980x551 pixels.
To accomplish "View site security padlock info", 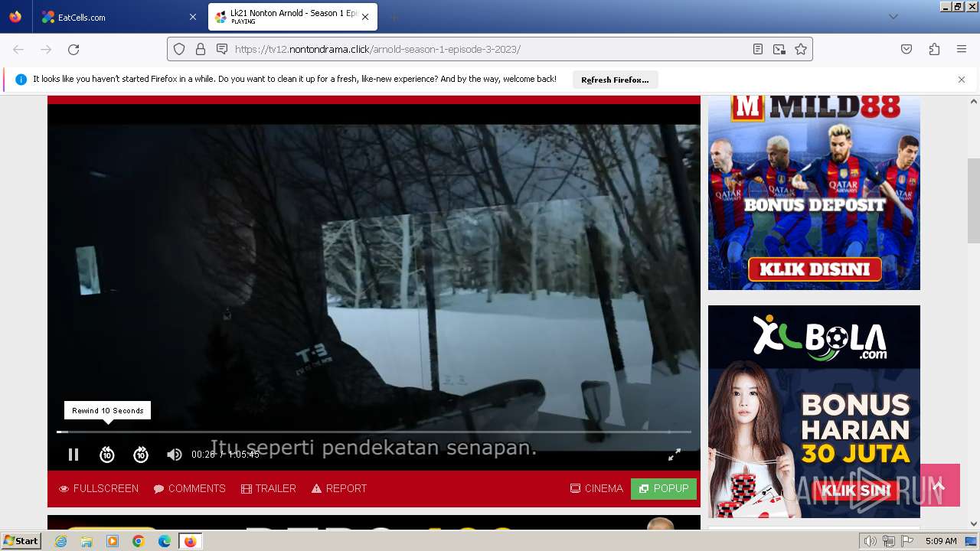I will point(201,49).
